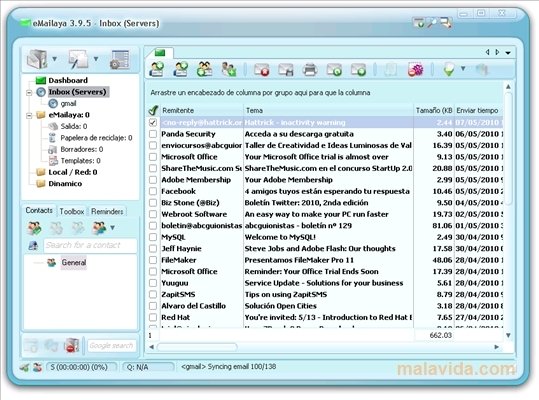Click the green envelope tab icon
Image resolution: width=539 pixels, height=400 pixels.
tap(160, 53)
